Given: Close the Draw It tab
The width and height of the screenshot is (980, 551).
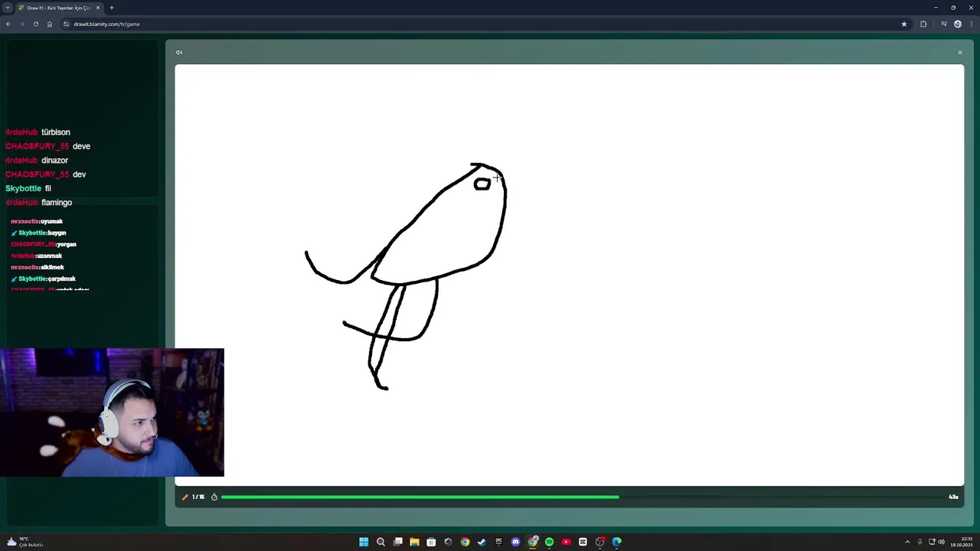Looking at the screenshot, I should (98, 8).
